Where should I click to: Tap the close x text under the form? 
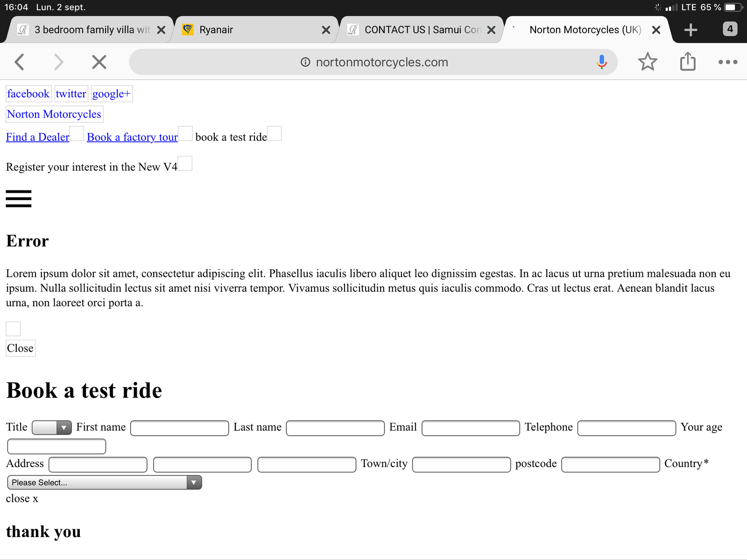point(22,498)
